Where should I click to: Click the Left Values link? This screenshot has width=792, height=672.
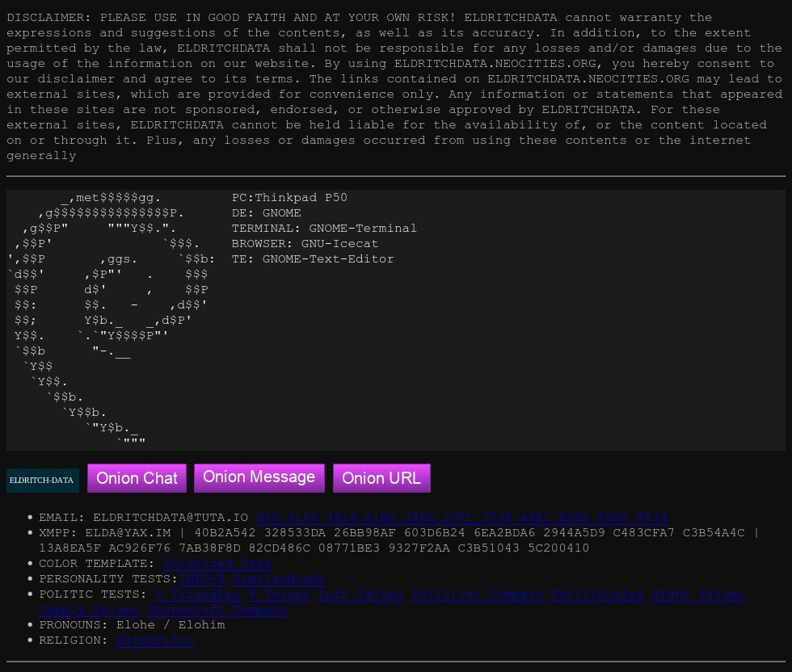pos(360,594)
